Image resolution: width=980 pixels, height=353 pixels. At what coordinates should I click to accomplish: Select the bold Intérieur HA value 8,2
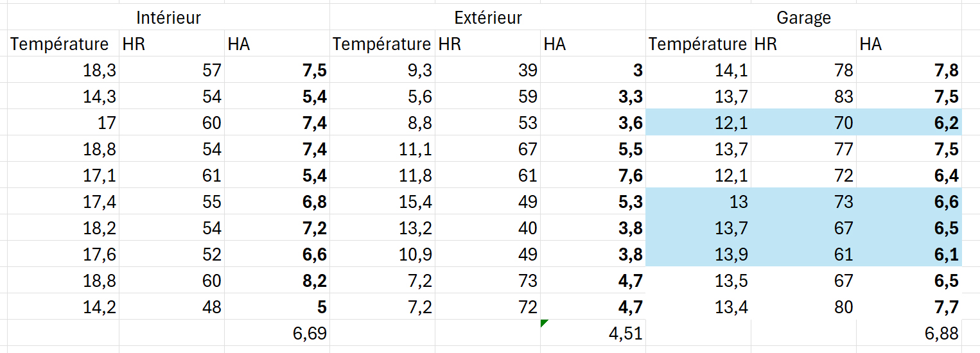pyautogui.click(x=277, y=280)
